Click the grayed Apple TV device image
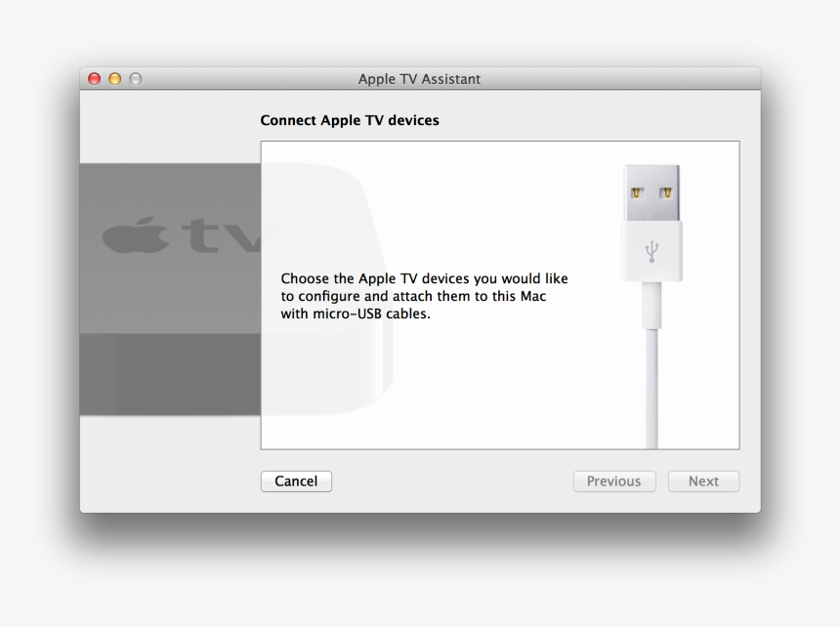840x627 pixels. click(x=166, y=293)
